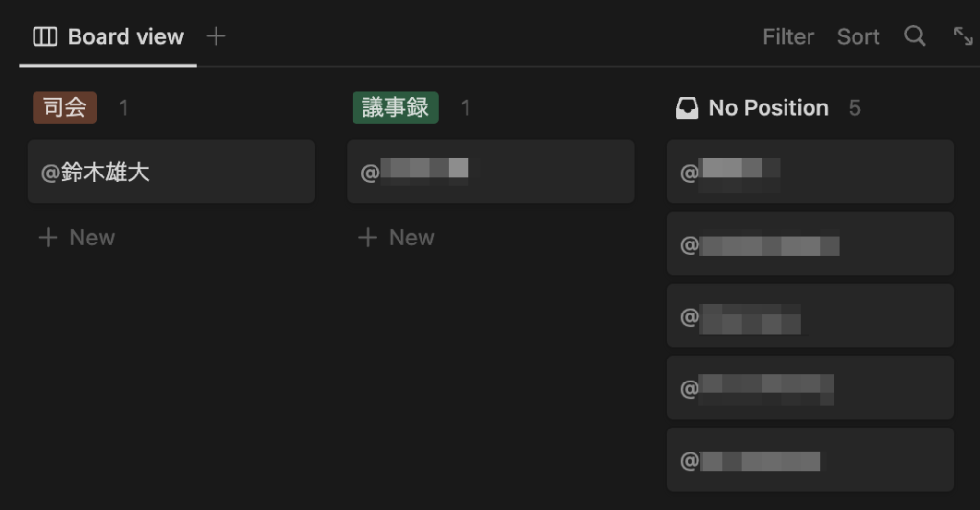The width and height of the screenshot is (980, 510).
Task: Open the Sort options
Action: [857, 36]
